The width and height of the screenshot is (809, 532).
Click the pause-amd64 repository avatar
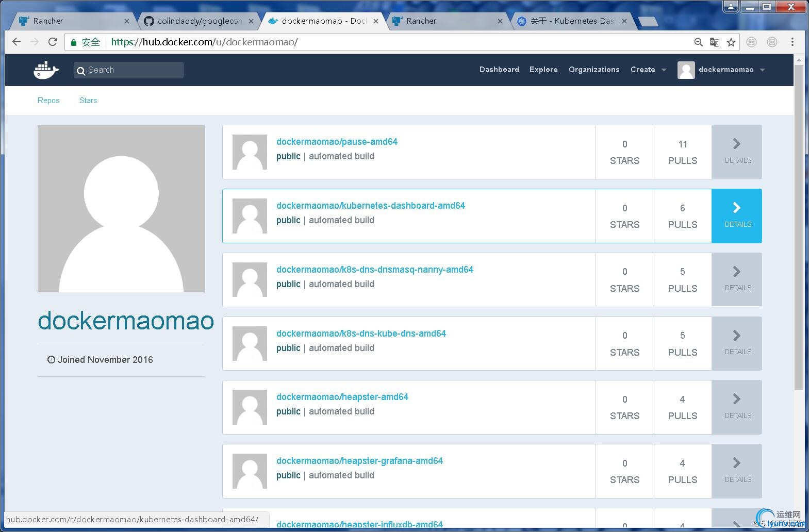[250, 152]
